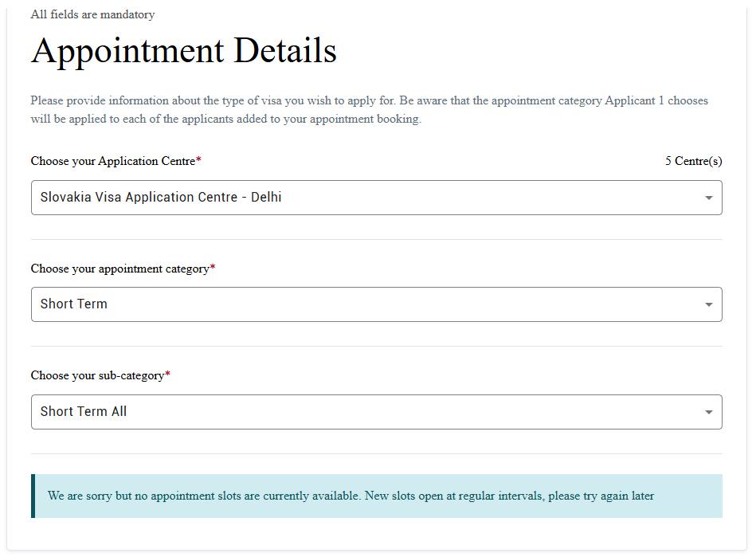Click the visa type information paragraph

tap(370, 109)
